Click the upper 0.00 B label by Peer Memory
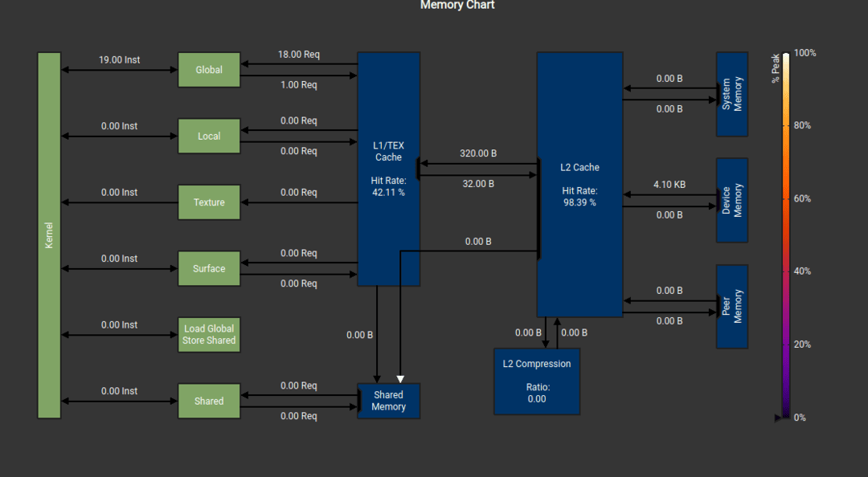This screenshot has height=477, width=868. click(669, 291)
